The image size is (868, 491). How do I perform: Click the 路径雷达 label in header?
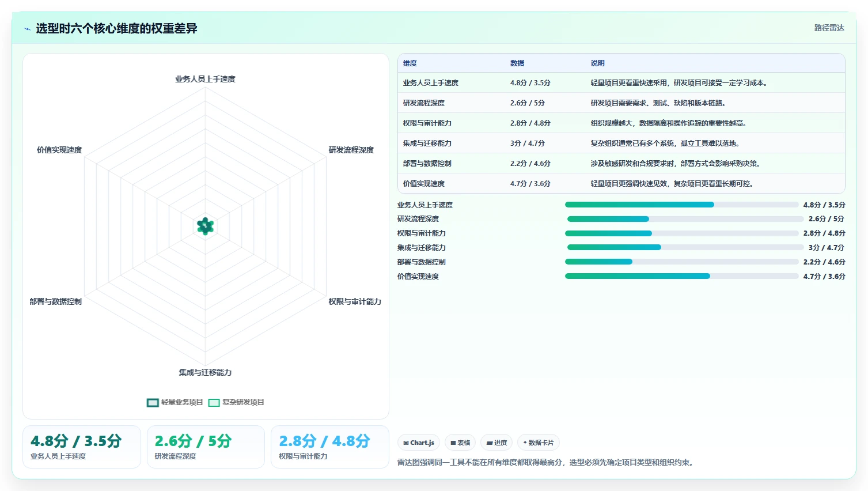(829, 28)
